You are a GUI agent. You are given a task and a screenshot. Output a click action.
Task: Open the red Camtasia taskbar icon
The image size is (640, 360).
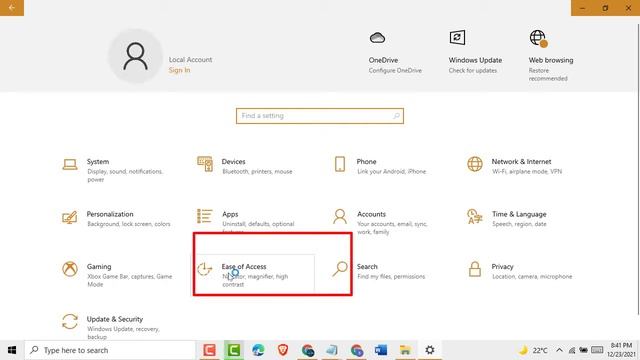click(x=209, y=350)
